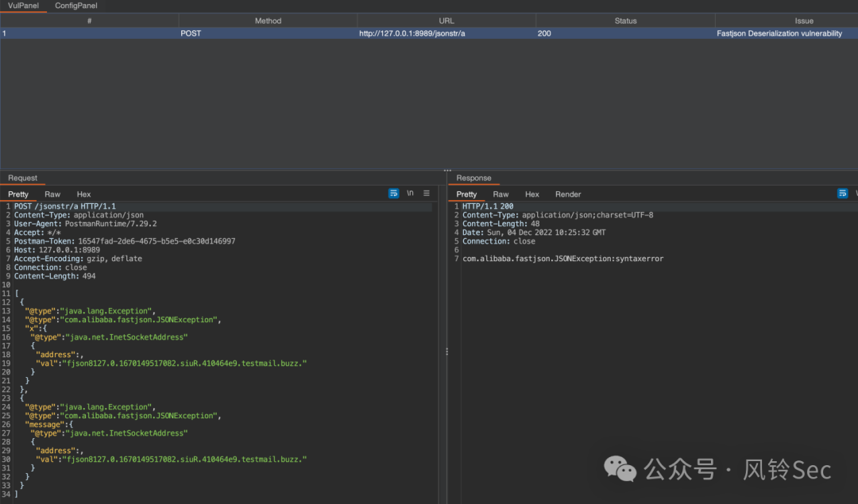Image resolution: width=858 pixels, height=504 pixels.
Task: Click the "message":{ key on line 26
Action: (48, 425)
